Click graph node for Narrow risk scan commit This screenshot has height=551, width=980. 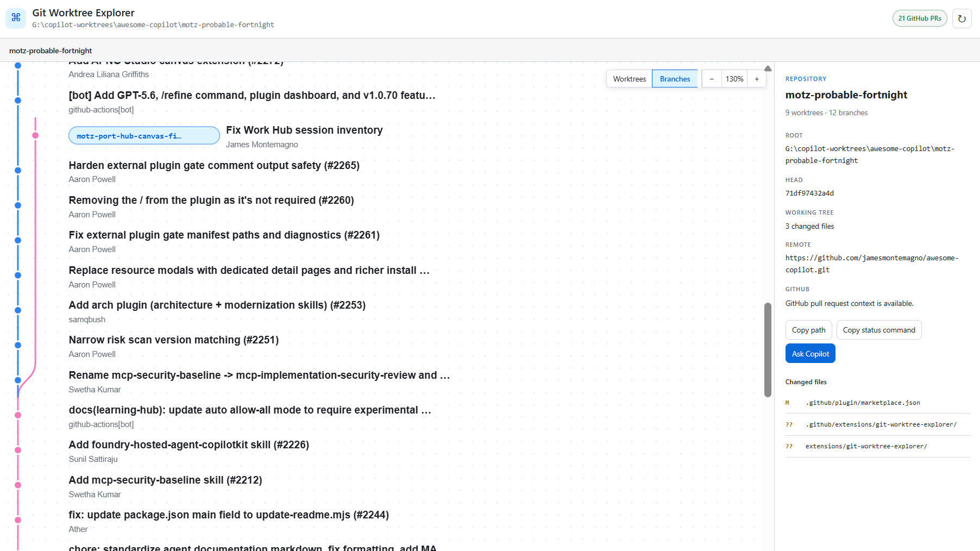18,345
